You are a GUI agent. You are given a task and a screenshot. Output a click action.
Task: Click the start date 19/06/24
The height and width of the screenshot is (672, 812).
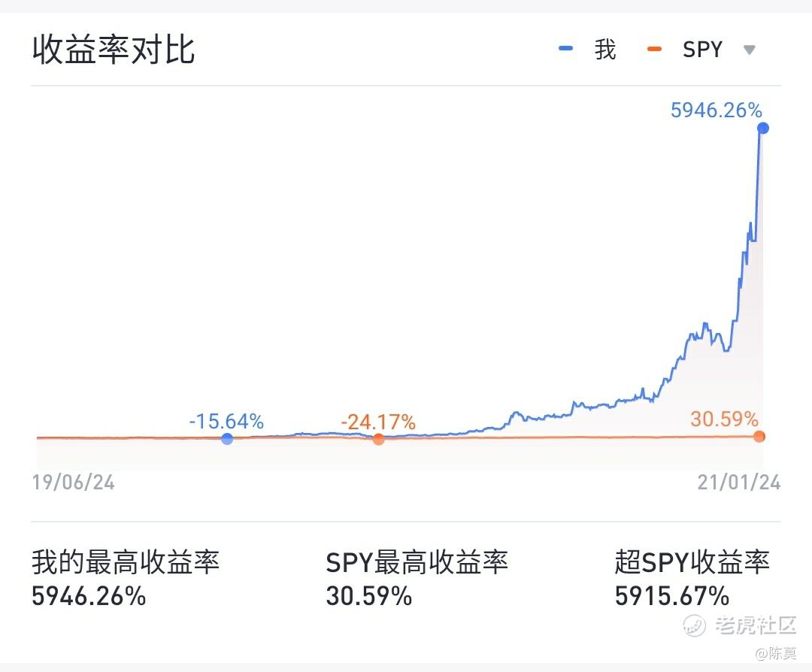(74, 483)
